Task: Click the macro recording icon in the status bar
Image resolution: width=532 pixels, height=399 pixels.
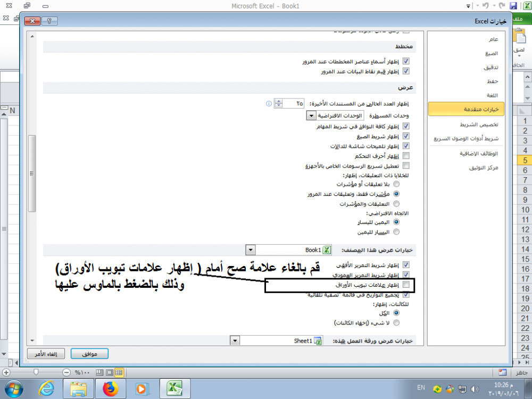Action: (503, 372)
